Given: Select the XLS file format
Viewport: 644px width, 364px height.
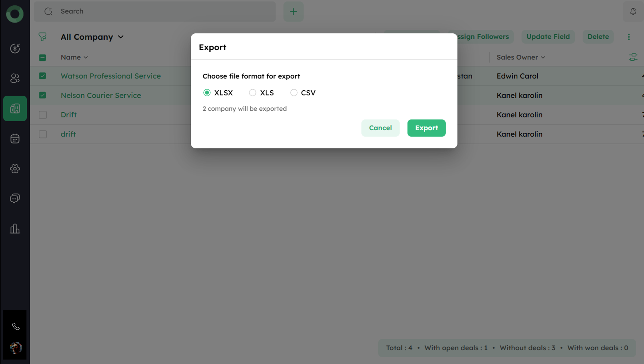Looking at the screenshot, I should (252, 93).
